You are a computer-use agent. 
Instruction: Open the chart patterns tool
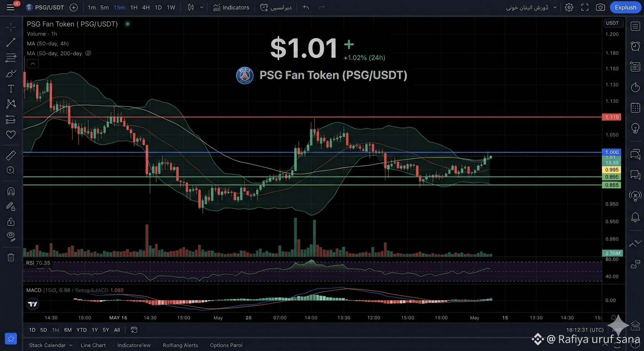point(11,104)
